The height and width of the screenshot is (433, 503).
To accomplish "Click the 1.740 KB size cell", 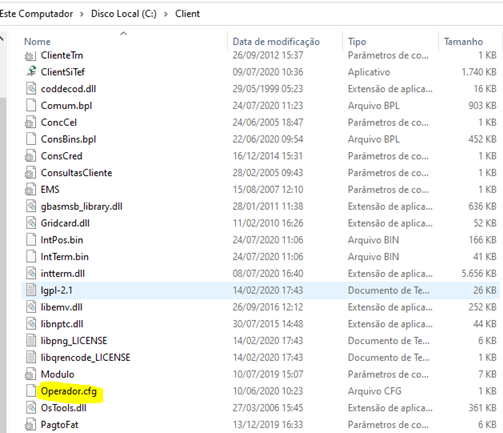I will [479, 72].
